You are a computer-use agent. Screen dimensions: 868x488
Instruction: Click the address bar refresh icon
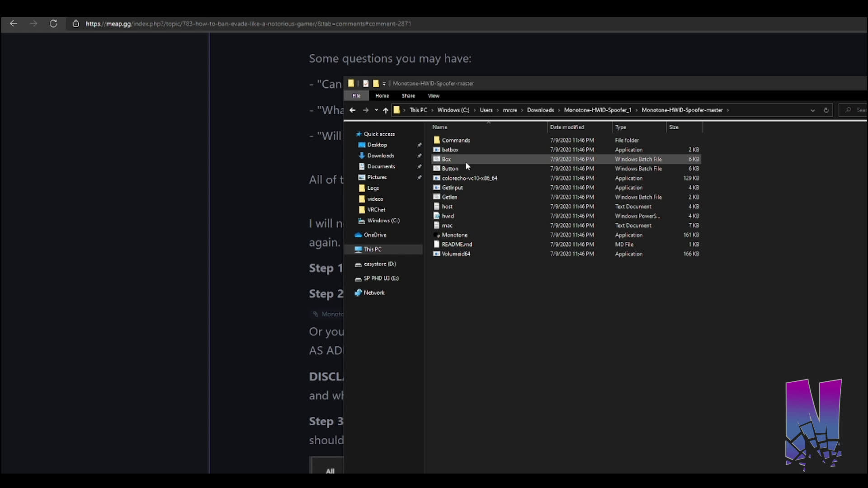826,110
